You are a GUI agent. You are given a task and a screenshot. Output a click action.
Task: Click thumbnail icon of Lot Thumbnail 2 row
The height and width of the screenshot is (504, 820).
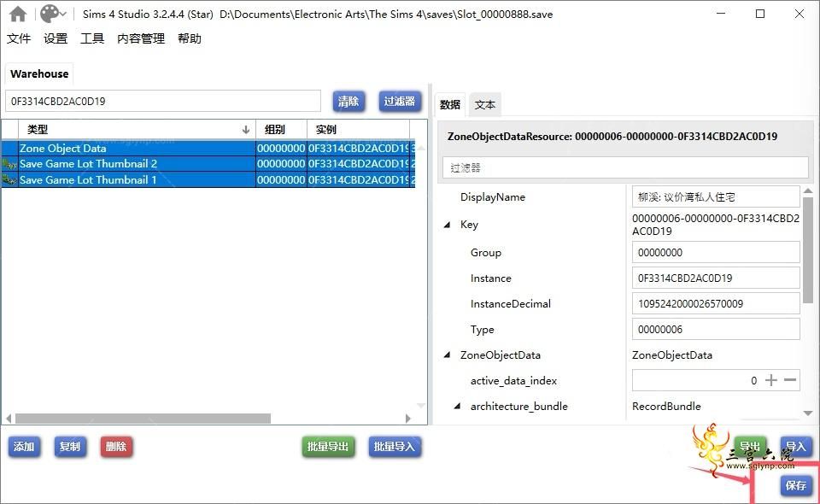click(x=10, y=164)
